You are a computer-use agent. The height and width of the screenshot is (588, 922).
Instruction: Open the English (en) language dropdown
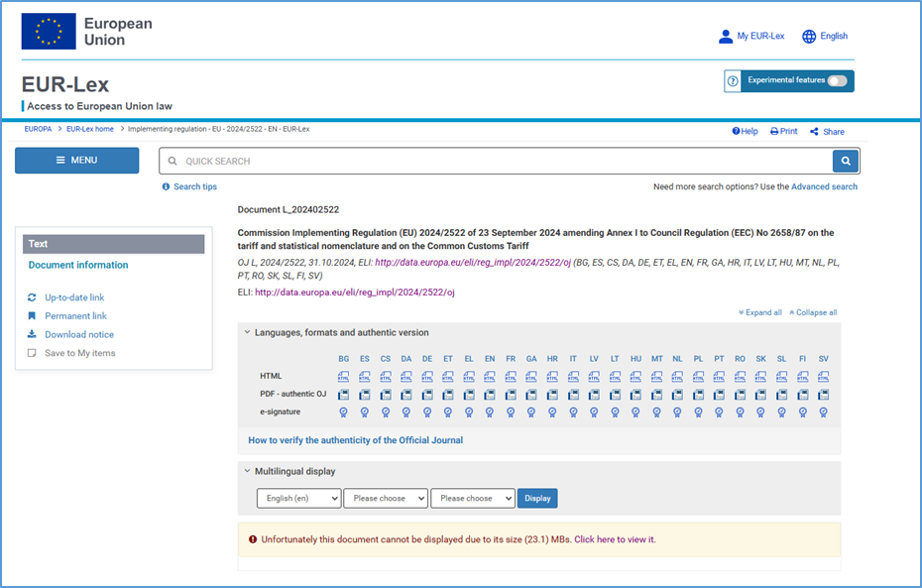[298, 498]
